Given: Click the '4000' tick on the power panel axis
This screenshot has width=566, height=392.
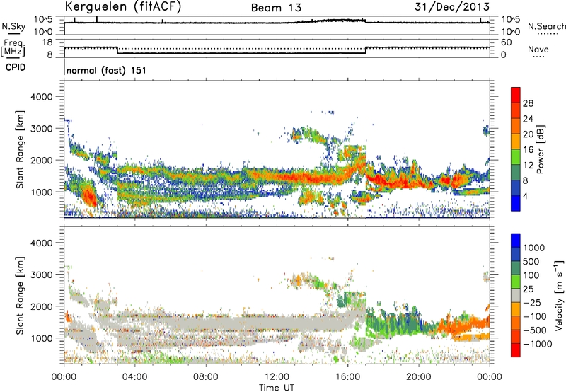Looking at the screenshot, I should pyautogui.click(x=42, y=97).
